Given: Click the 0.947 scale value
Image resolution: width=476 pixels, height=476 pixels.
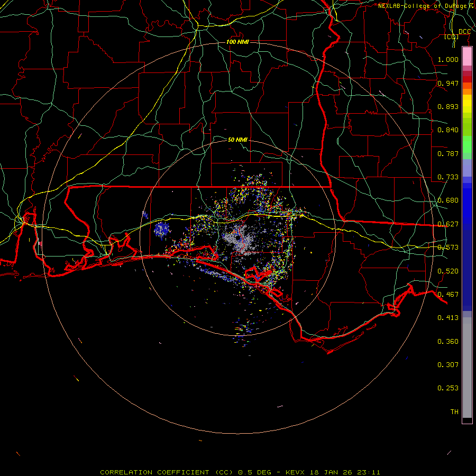Looking at the screenshot, I should pos(448,83).
